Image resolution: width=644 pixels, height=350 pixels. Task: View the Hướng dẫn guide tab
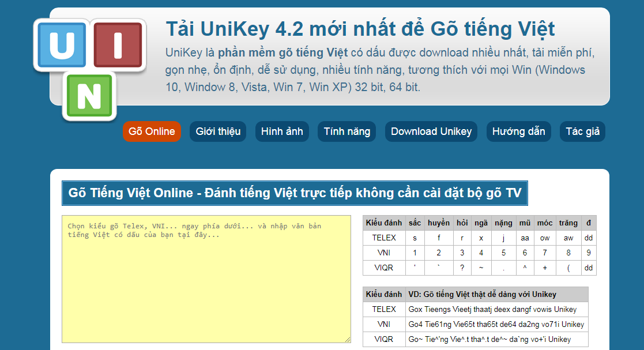point(519,131)
